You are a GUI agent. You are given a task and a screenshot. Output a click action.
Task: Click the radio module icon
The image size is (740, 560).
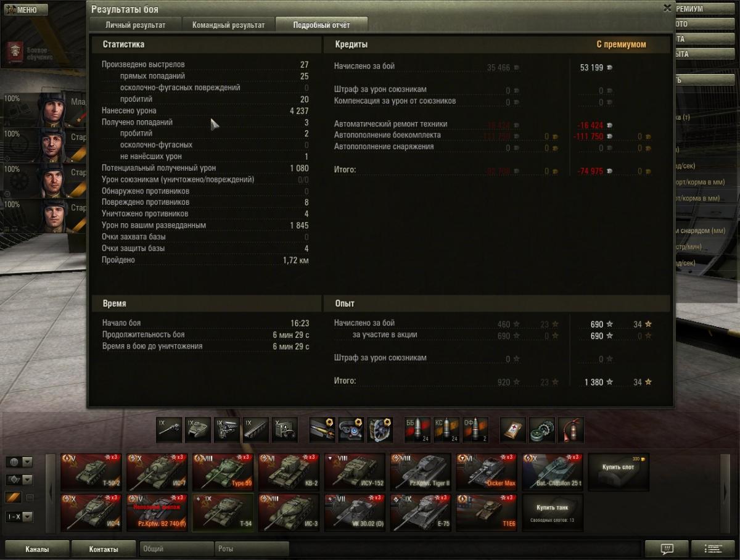point(284,430)
